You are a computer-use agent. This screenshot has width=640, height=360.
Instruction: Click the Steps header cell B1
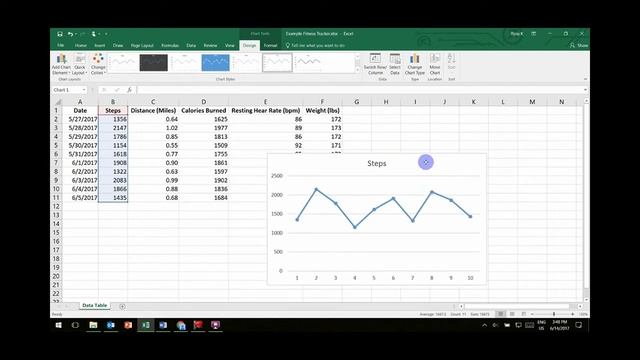click(113, 111)
